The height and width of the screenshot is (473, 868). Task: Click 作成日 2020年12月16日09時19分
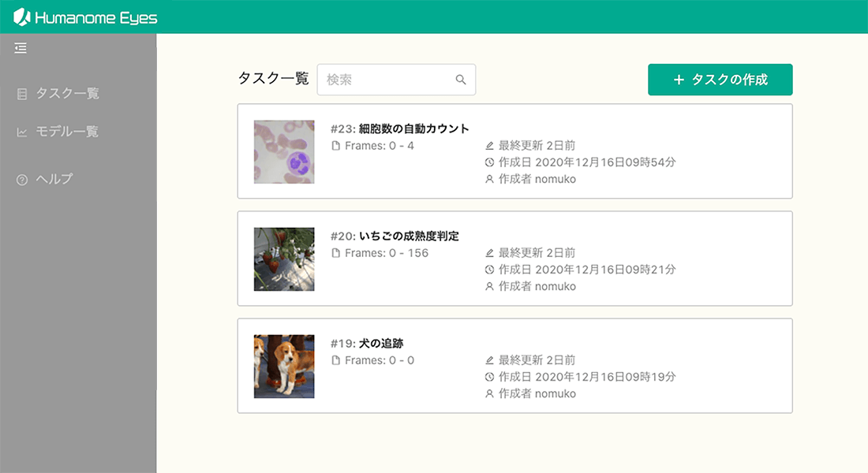[x=587, y=378]
